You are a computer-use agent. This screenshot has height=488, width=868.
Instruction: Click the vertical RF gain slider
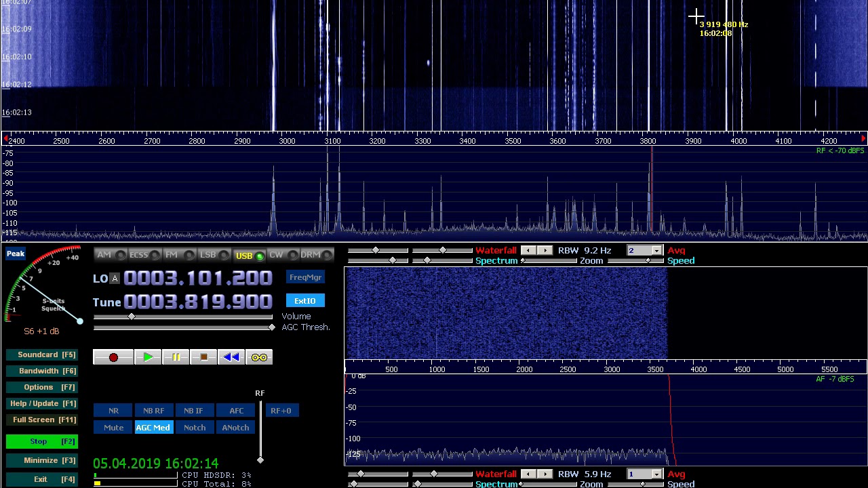[x=260, y=430]
